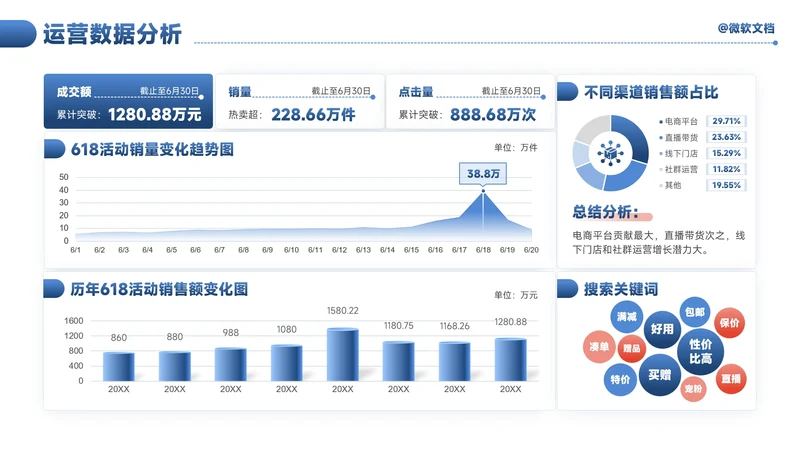Select the 性价比高 keyword bubble
800x450 pixels.
coord(700,351)
